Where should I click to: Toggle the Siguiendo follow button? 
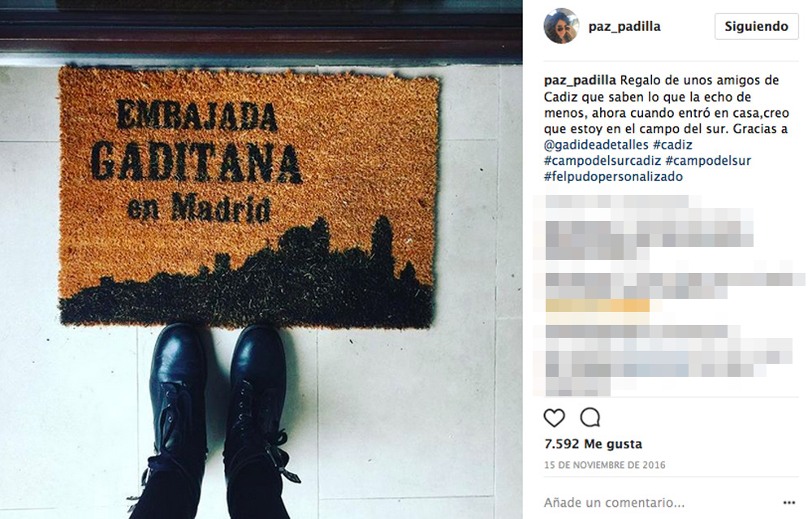[756, 26]
